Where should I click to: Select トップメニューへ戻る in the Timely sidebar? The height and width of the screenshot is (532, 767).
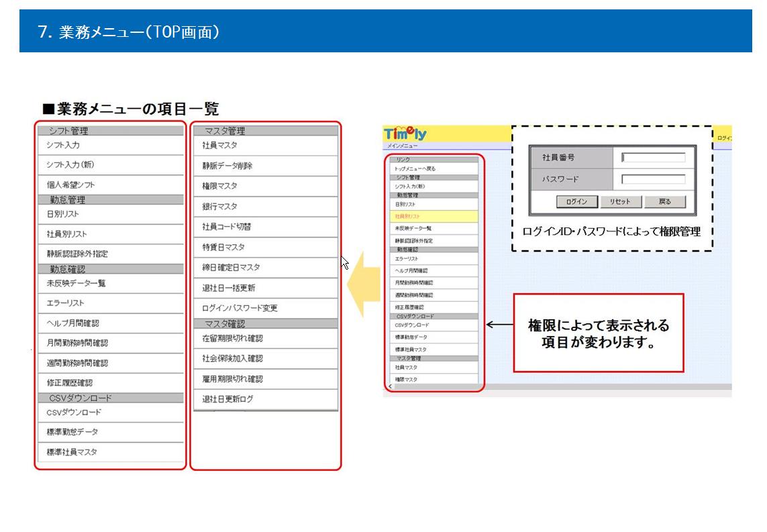pos(434,168)
